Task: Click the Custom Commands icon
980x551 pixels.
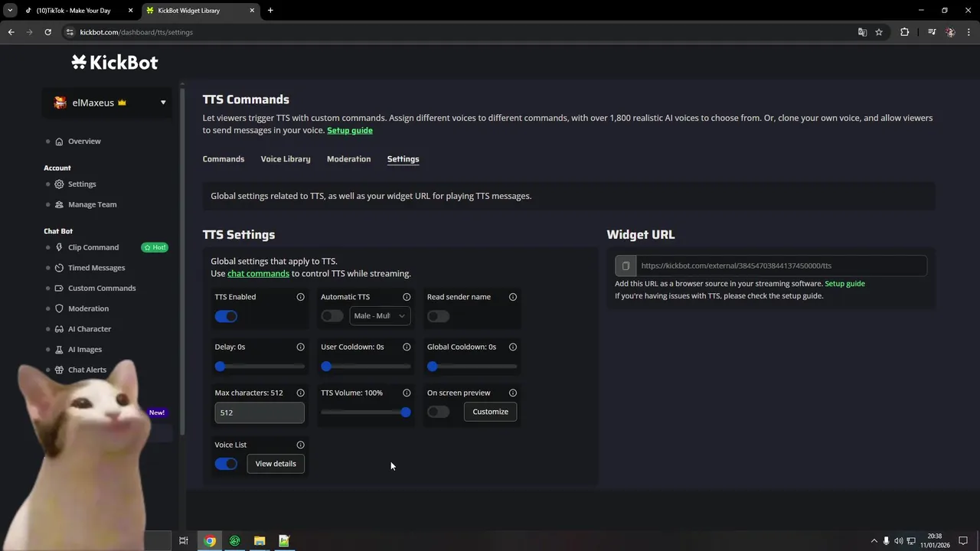Action: coord(59,289)
